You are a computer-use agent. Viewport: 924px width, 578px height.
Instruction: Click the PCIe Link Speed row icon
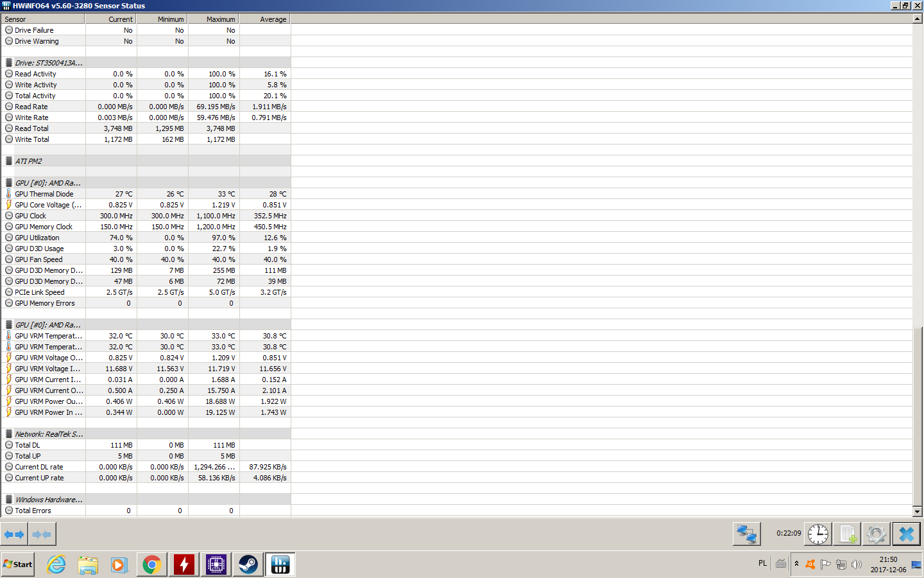(9, 292)
